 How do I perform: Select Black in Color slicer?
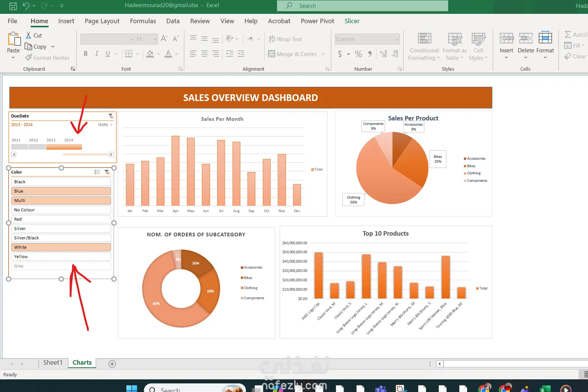61,182
